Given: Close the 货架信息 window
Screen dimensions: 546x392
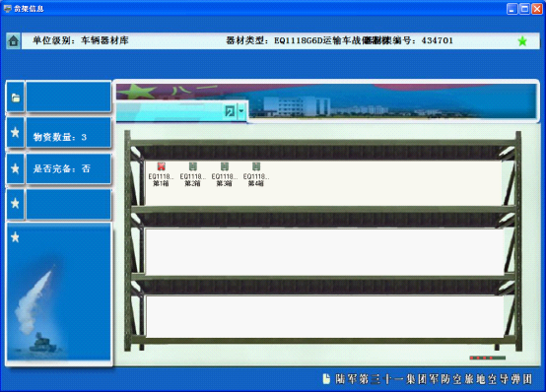Looking at the screenshot, I should point(536,9).
